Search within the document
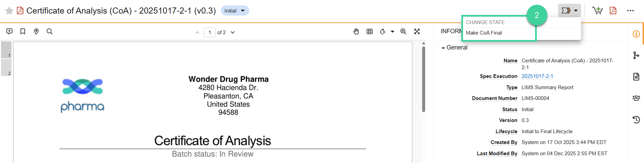Viewport: 644px width, 163px height. pyautogui.click(x=49, y=32)
